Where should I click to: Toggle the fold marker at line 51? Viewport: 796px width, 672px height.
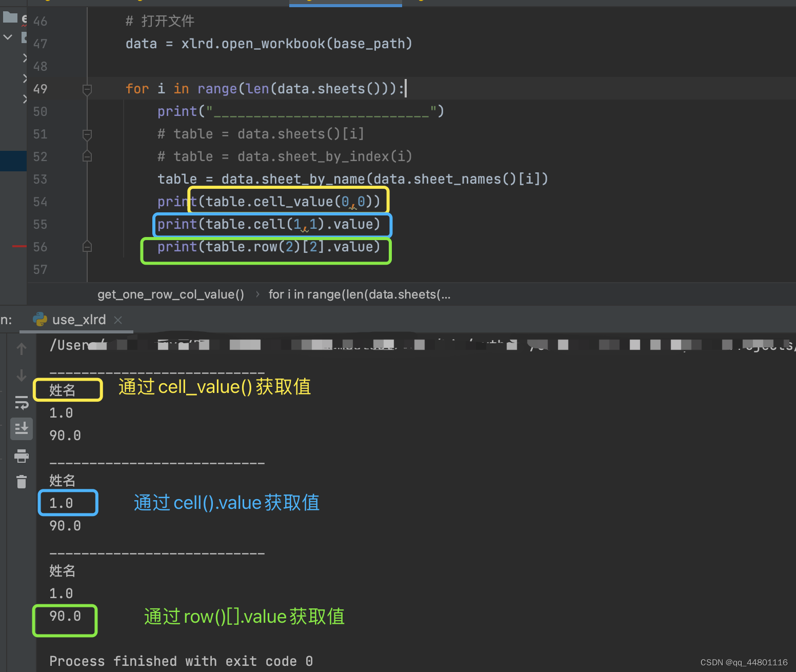pyautogui.click(x=87, y=134)
